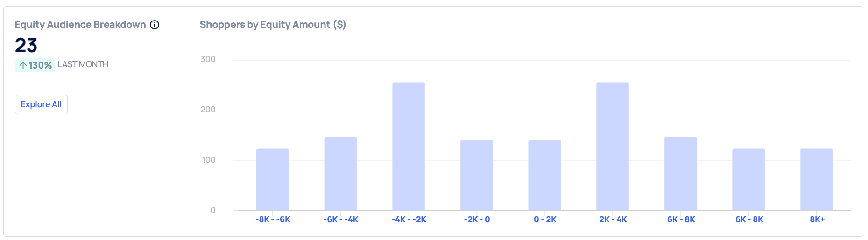Click the 0 - 2K axis label

[x=545, y=219]
